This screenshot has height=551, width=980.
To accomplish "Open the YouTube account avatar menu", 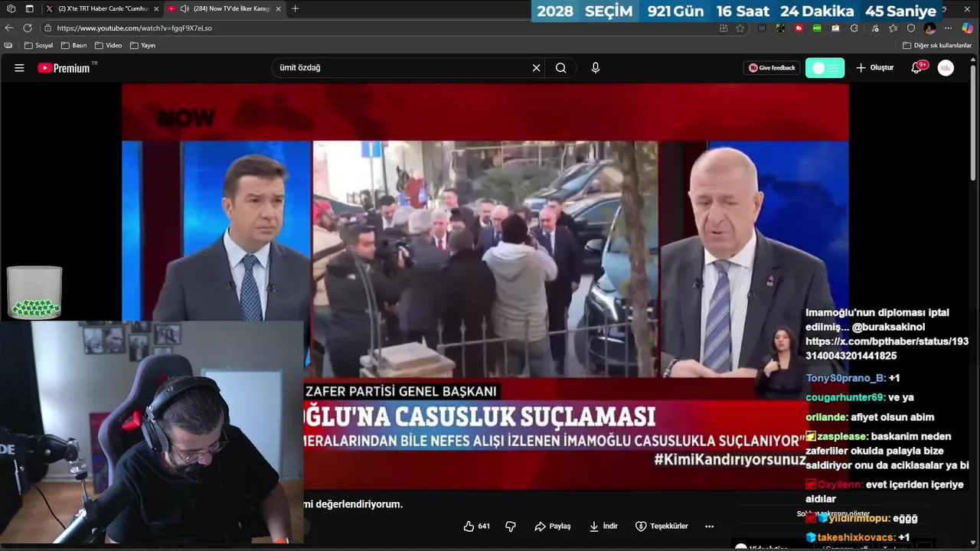I will 946,67.
